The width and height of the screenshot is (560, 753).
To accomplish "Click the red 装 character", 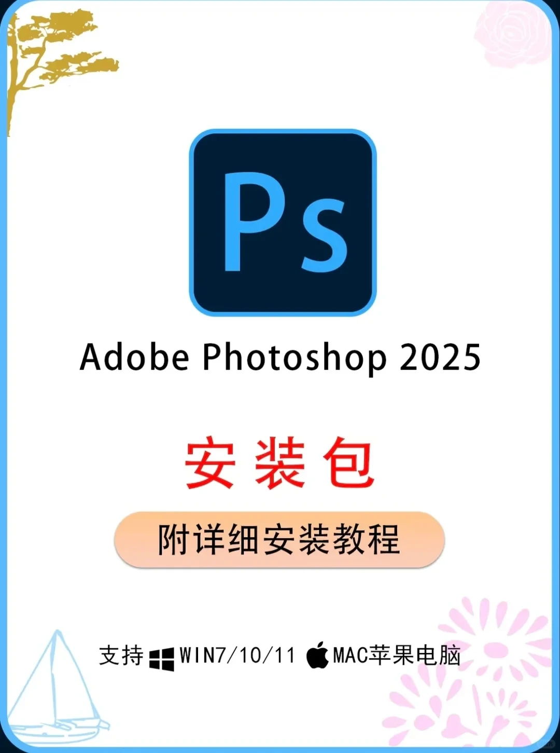I will point(279,462).
